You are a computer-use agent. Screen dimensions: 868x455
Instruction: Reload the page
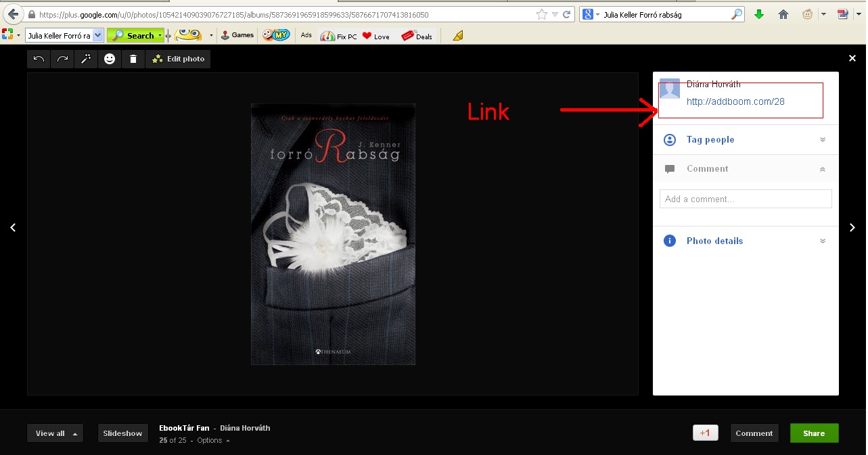[x=566, y=14]
